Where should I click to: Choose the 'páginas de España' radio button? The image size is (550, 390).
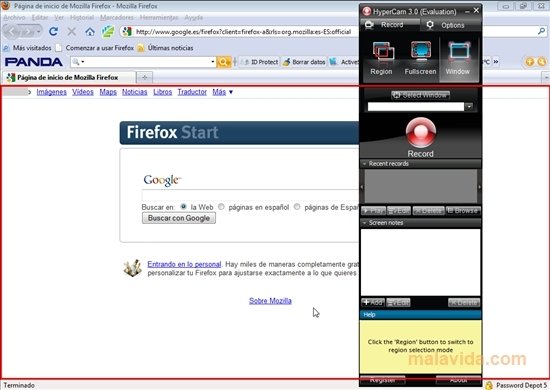point(297,207)
